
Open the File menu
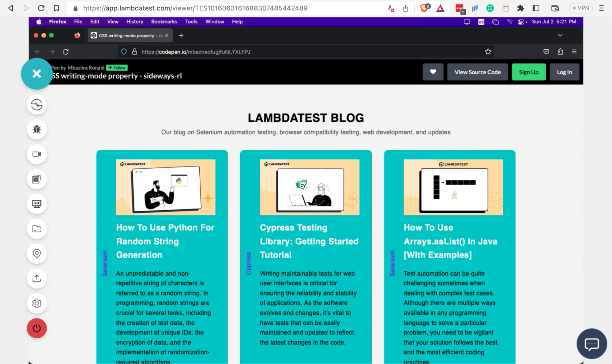78,22
